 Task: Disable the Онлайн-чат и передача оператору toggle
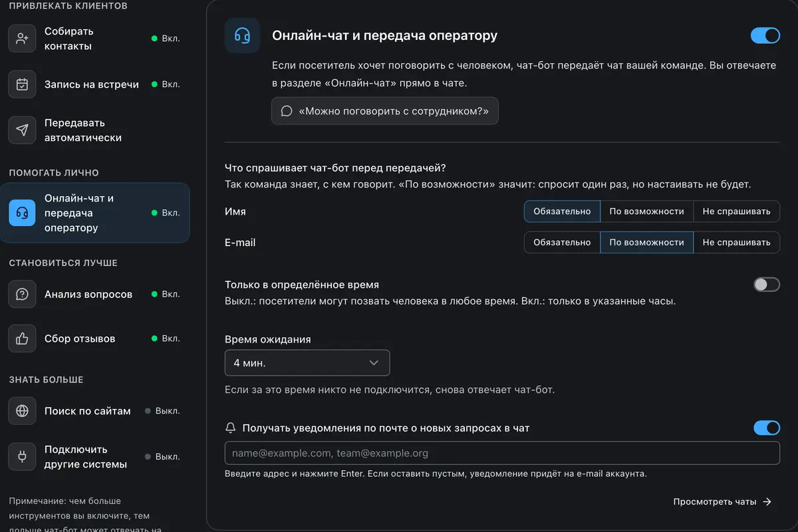765,35
